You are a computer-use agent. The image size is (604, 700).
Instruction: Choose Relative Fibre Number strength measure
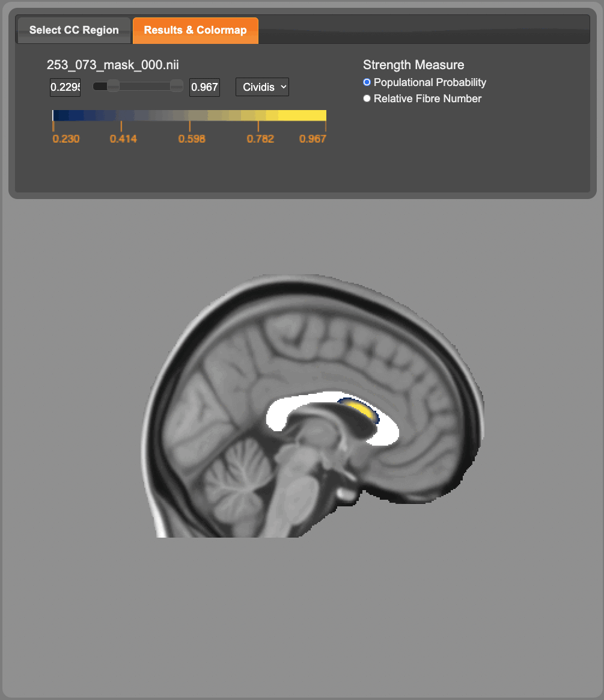pyautogui.click(x=367, y=99)
